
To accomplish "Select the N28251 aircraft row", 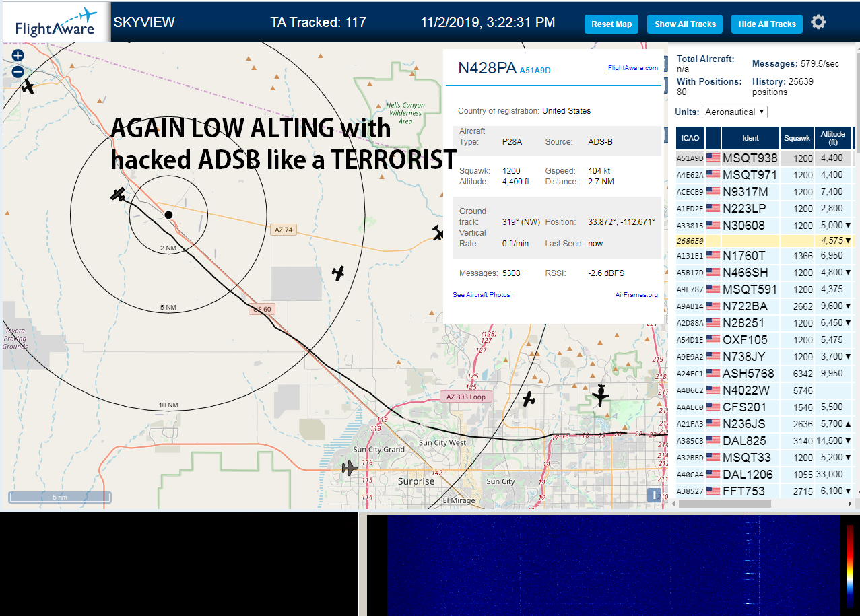I will pos(765,323).
